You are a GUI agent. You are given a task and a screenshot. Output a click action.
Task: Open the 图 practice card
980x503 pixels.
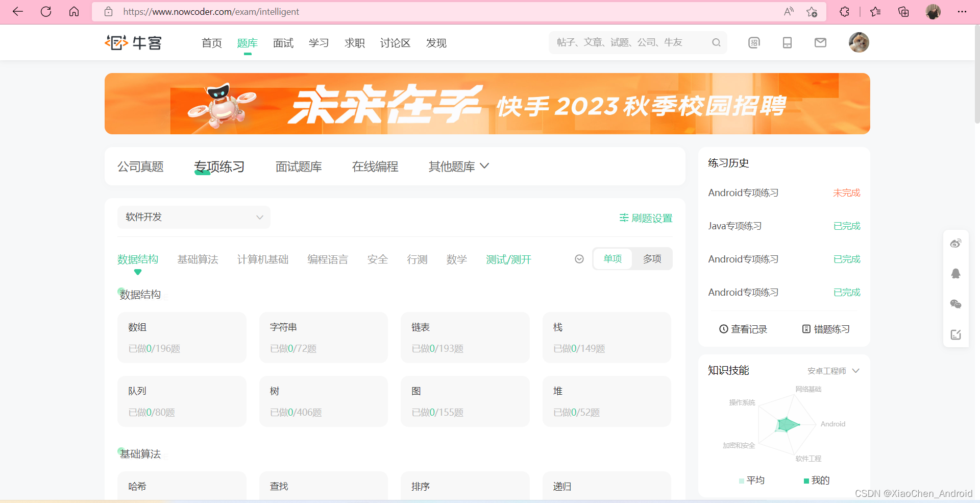tap(465, 401)
